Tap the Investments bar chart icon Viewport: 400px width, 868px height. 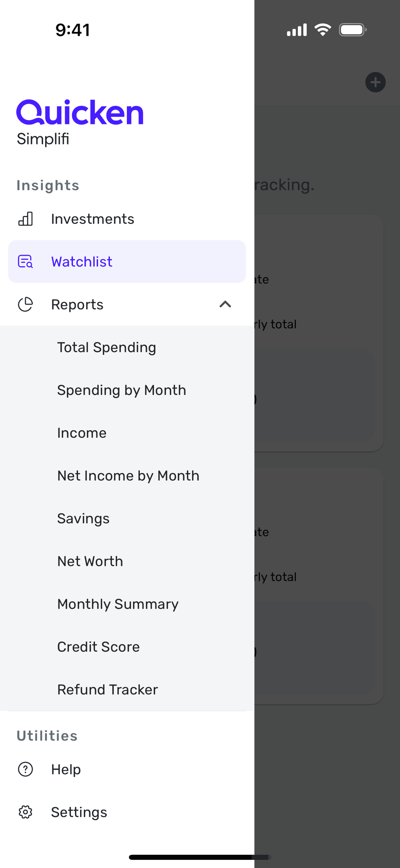25,219
